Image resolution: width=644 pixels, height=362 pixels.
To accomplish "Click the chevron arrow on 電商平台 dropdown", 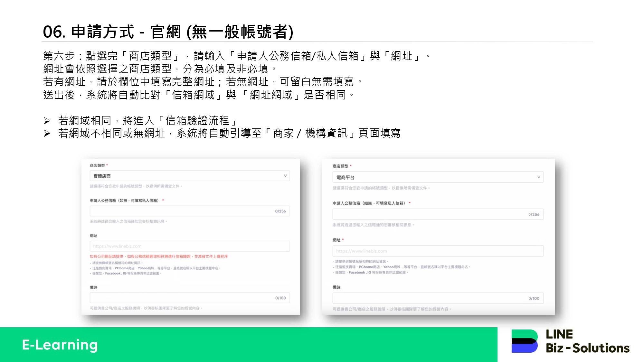I will point(539,177).
